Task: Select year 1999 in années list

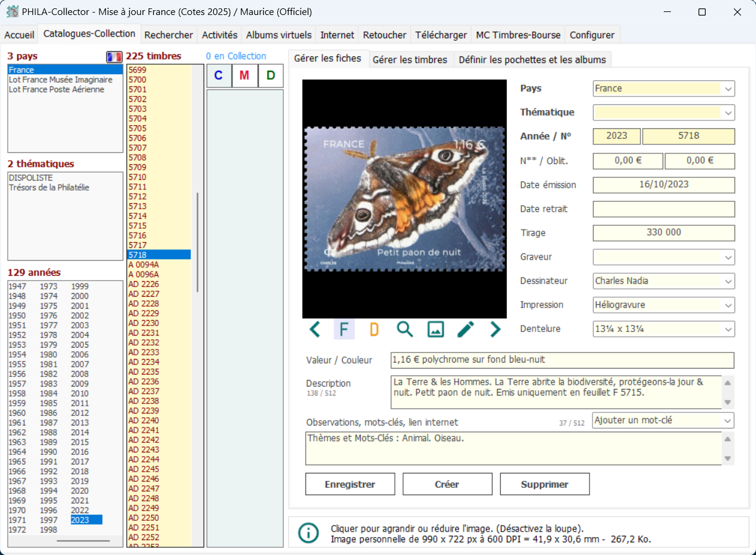Action: [x=80, y=286]
